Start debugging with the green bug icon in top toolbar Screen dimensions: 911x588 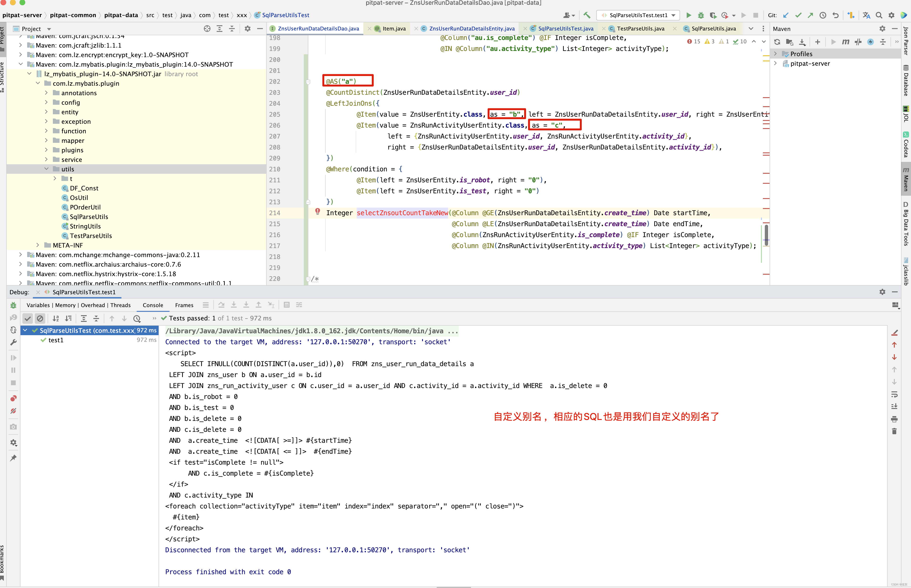click(x=701, y=15)
